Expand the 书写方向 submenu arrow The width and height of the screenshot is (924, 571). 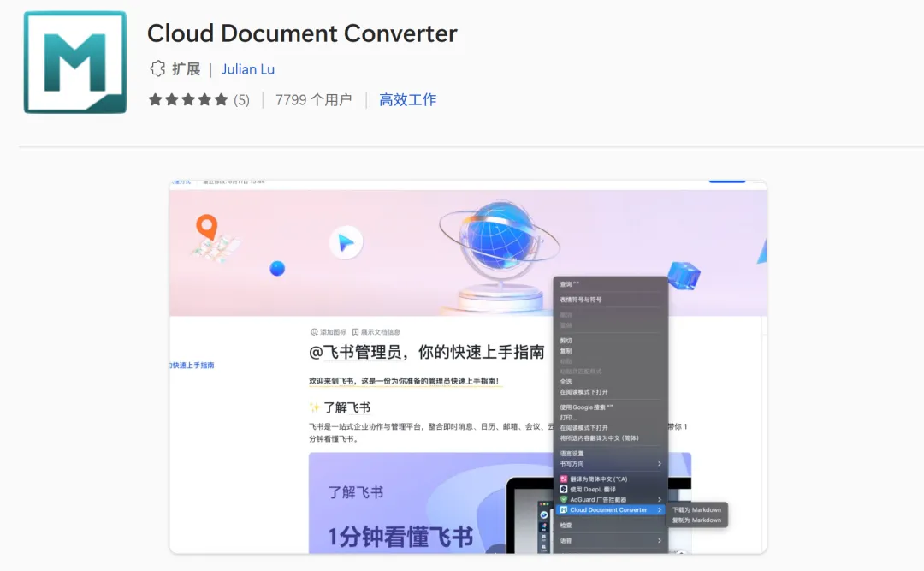coord(660,464)
